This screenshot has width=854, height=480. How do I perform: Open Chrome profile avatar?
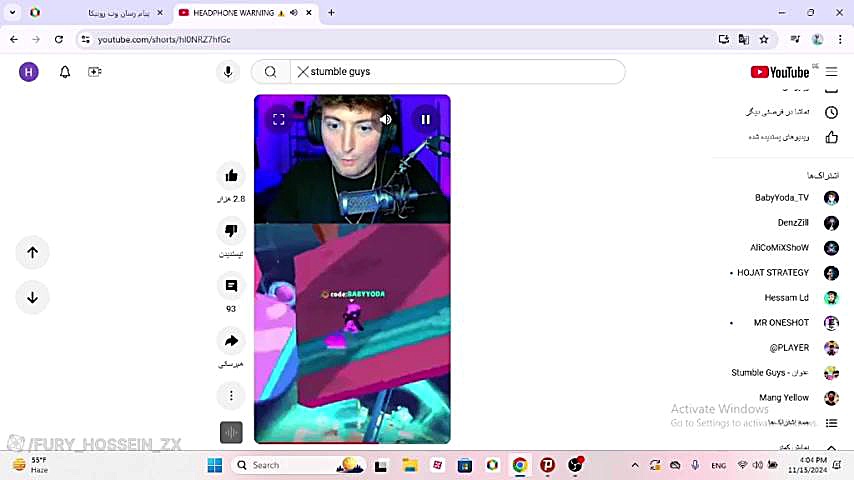pyautogui.click(x=817, y=39)
